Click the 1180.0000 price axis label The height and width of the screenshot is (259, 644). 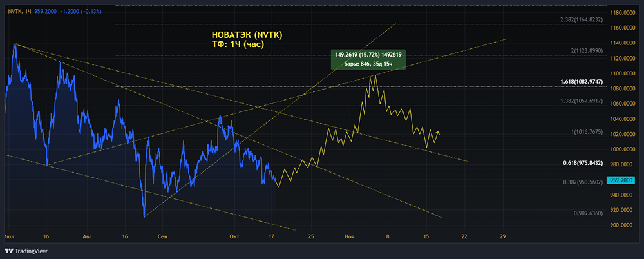pyautogui.click(x=623, y=13)
